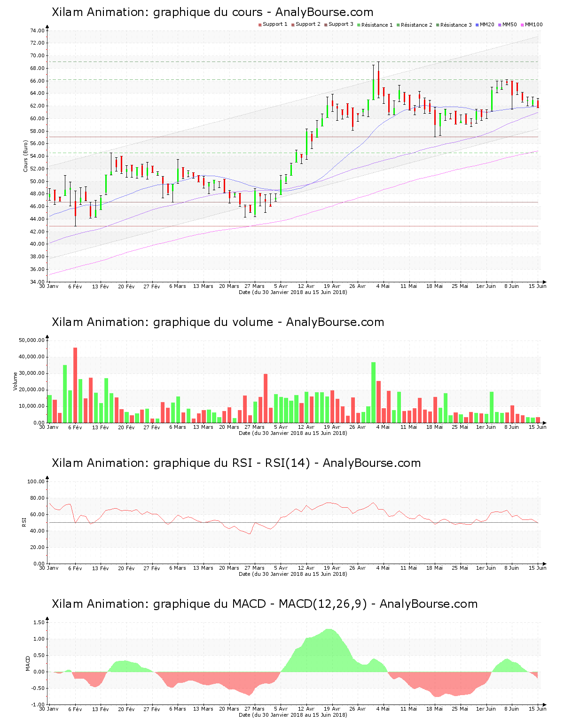Click the tallest red volume bar near 6 Fév
Image resolution: width=564 pixels, height=728 pixels.
coord(75,385)
